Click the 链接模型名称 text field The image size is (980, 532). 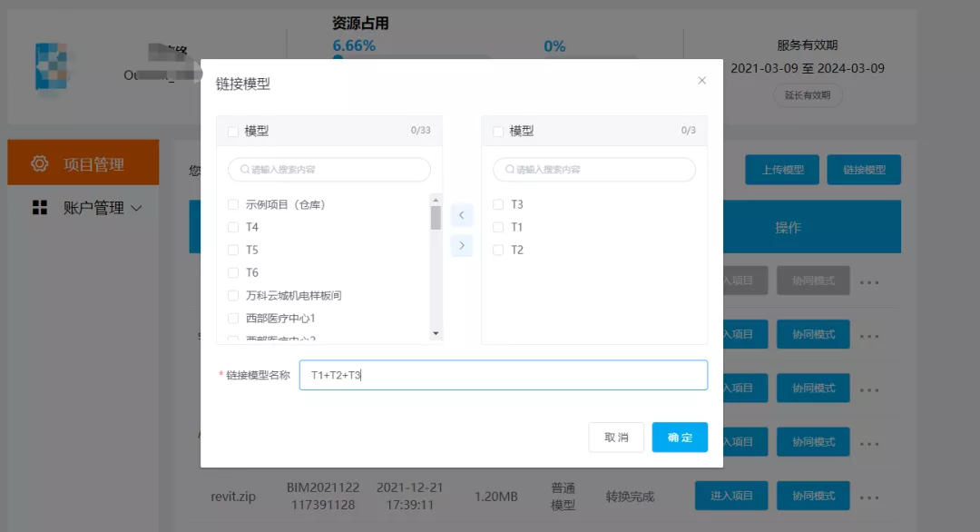[503, 375]
